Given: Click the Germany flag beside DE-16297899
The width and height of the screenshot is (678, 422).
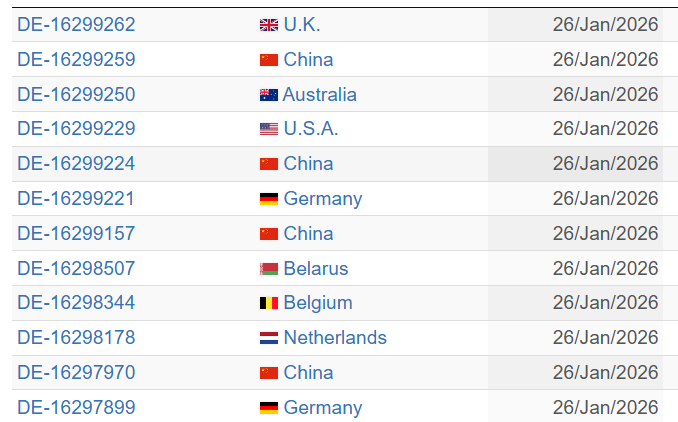Looking at the screenshot, I should pyautogui.click(x=268, y=408).
